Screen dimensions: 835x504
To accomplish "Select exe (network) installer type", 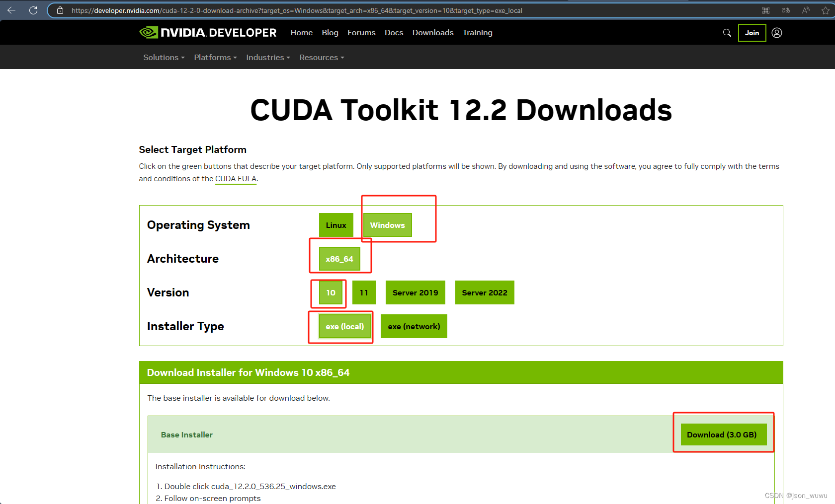I will [x=414, y=327].
